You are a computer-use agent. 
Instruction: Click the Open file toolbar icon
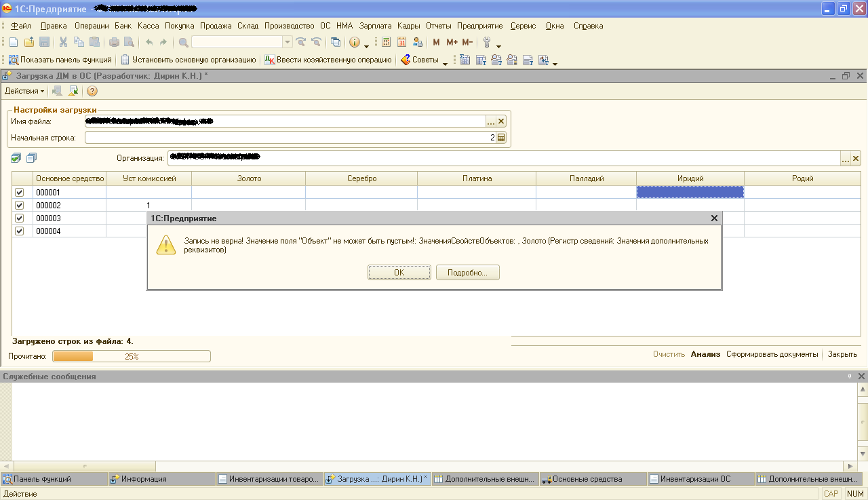pyautogui.click(x=28, y=42)
